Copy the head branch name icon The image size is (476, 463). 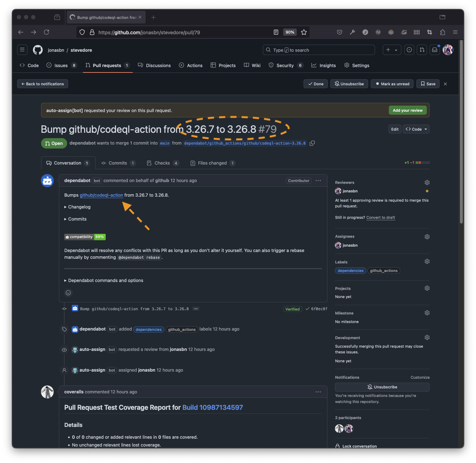312,143
